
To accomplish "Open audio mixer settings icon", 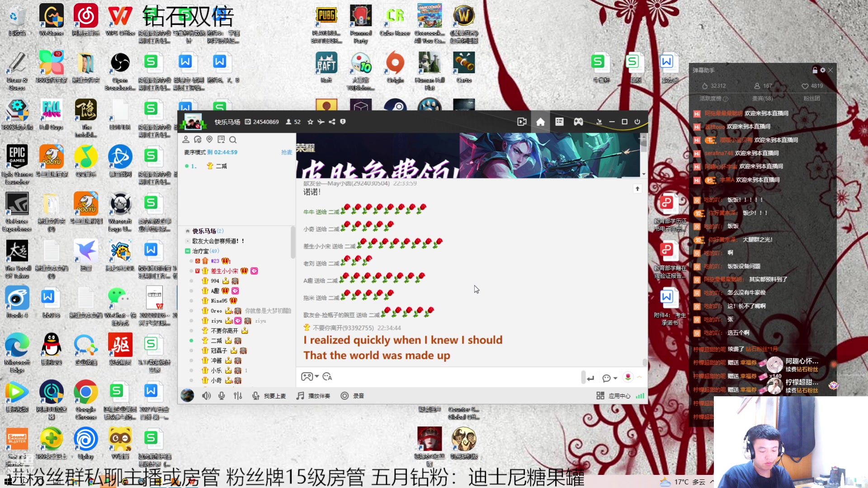I will [x=238, y=396].
